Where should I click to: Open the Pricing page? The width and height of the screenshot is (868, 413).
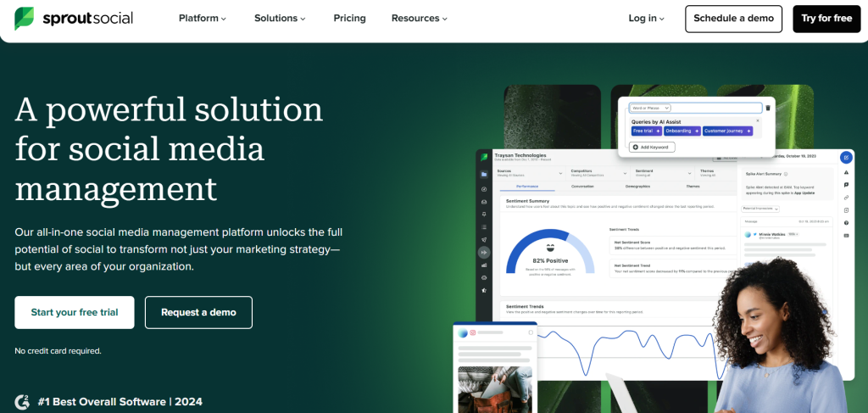[349, 19]
